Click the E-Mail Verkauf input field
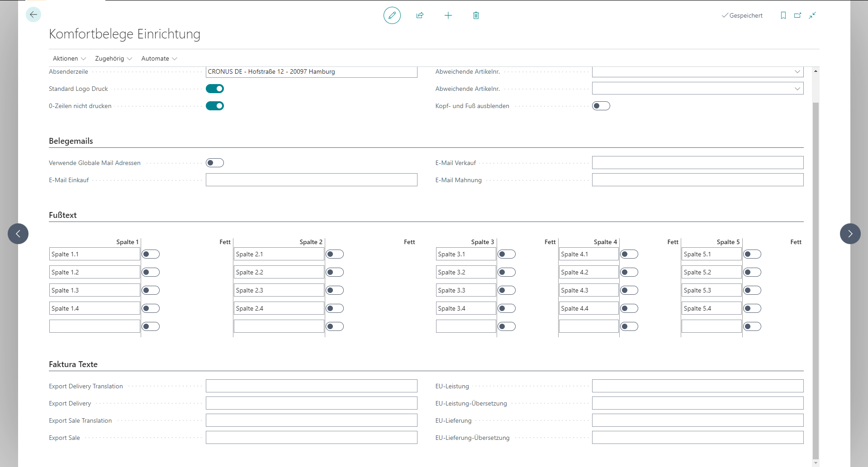Viewport: 868px width, 467px height. (697, 163)
